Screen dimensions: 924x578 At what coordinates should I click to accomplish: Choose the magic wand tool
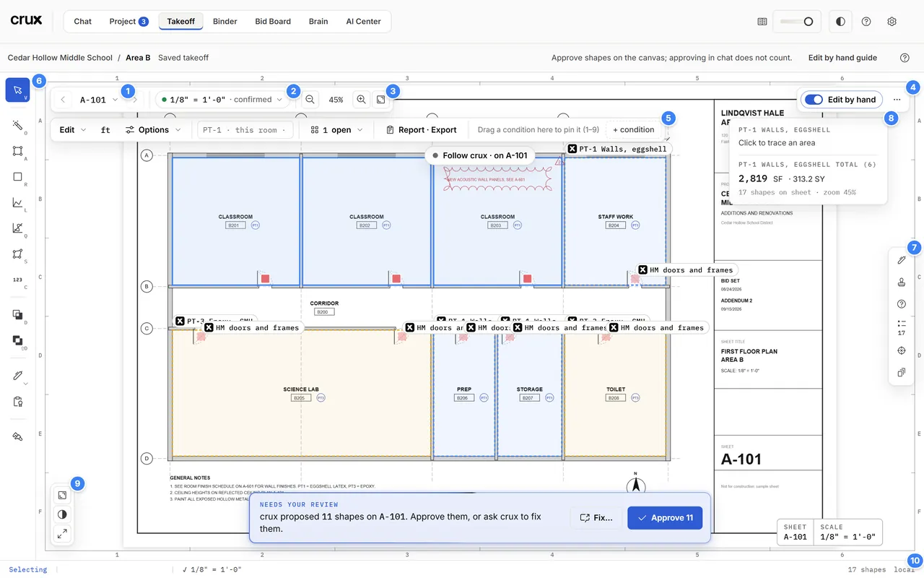tap(17, 126)
